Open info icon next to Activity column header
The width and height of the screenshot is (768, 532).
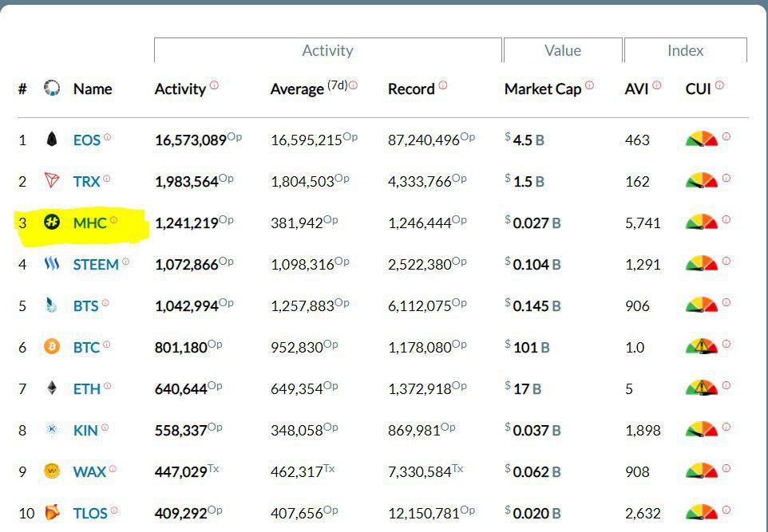214,85
